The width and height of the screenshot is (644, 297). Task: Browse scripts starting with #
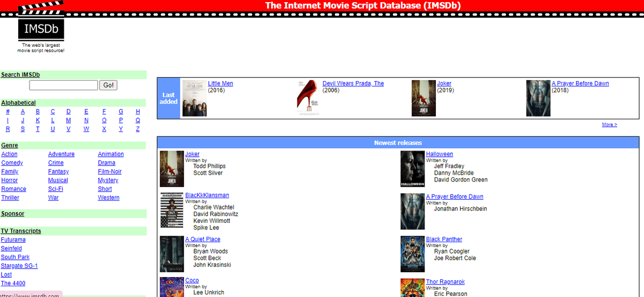click(x=8, y=112)
